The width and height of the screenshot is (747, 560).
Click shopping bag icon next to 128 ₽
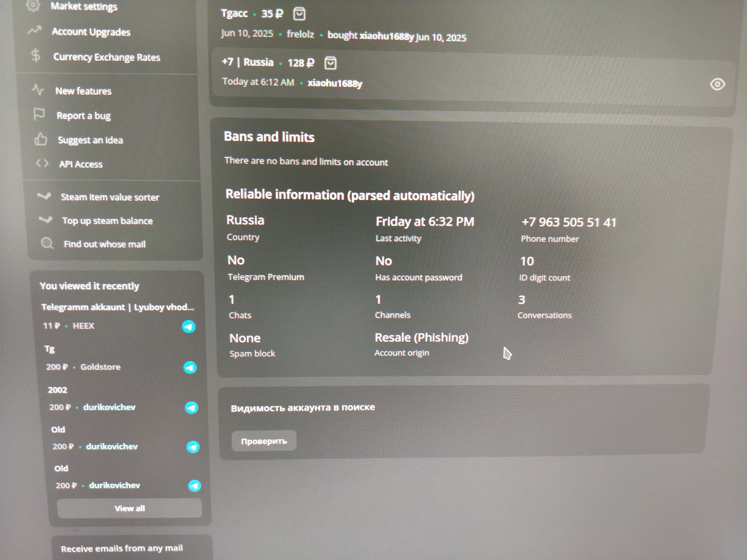pos(330,63)
